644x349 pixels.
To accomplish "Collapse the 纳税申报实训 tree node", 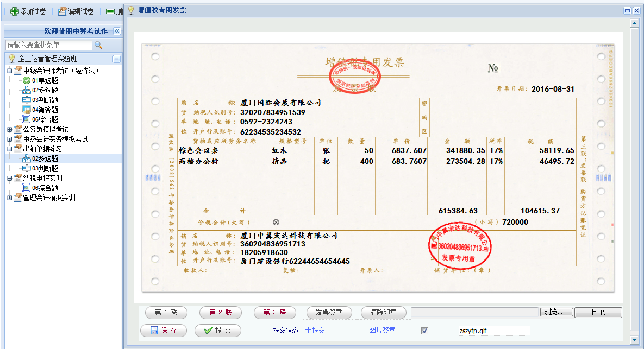I will [9, 179].
